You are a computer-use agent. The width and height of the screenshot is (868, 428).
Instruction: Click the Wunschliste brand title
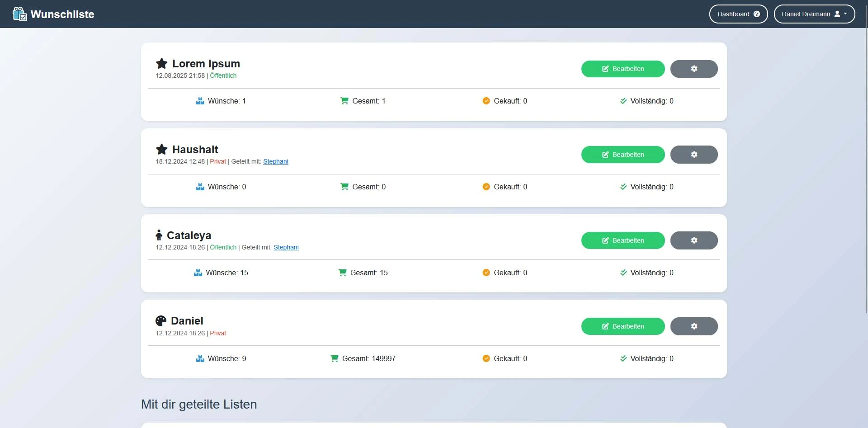(62, 14)
